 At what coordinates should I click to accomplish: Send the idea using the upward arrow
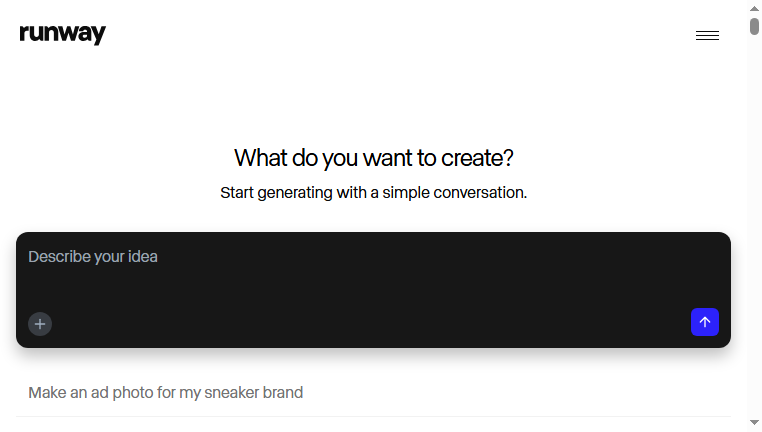705,322
